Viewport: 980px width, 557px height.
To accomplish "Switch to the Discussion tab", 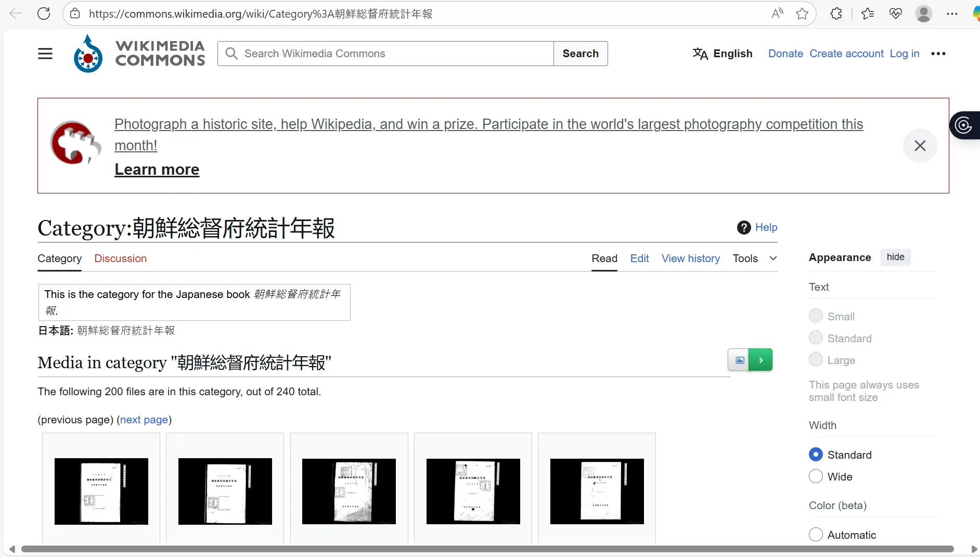I will [x=120, y=258].
